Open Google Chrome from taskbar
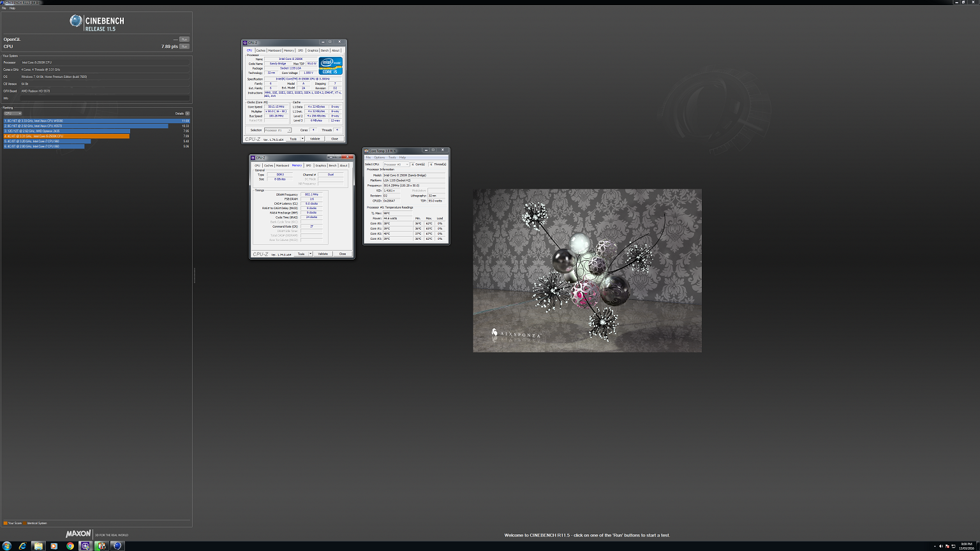Image resolution: width=980 pixels, height=551 pixels. pos(70,546)
